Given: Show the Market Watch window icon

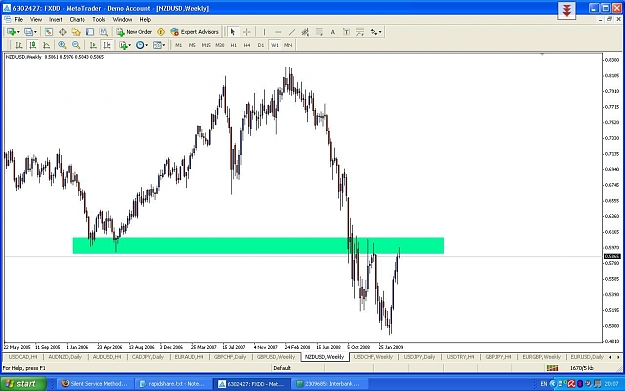Looking at the screenshot, I should tap(49, 32).
